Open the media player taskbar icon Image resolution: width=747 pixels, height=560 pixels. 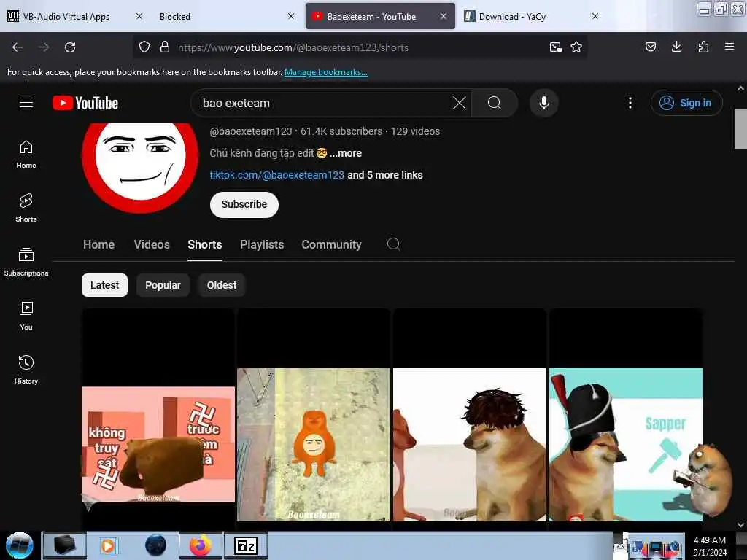point(109,545)
